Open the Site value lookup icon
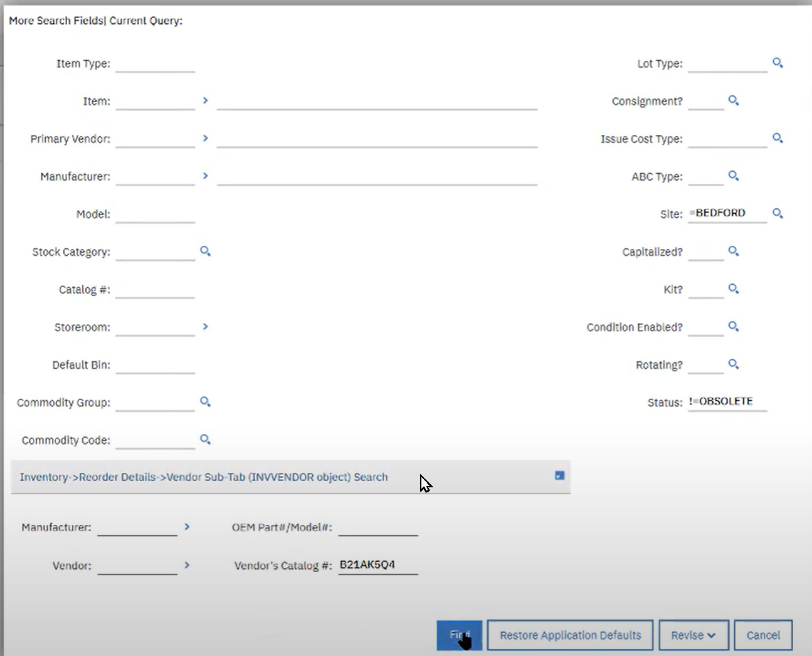Image resolution: width=812 pixels, height=656 pixels. (778, 213)
